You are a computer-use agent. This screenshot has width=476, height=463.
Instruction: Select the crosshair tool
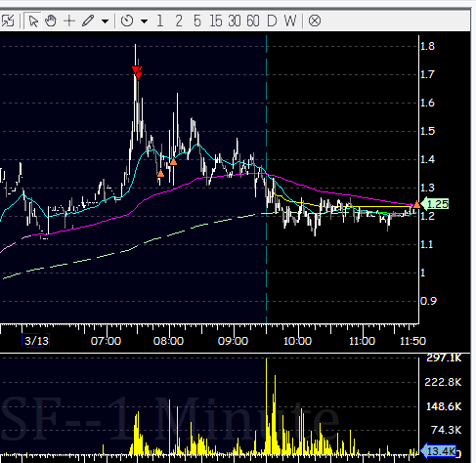click(x=69, y=21)
